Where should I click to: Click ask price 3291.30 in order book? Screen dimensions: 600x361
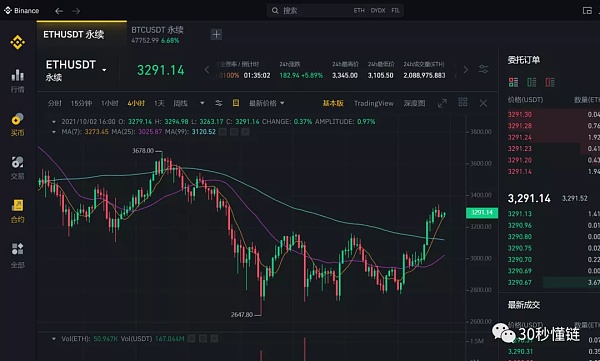[520, 114]
